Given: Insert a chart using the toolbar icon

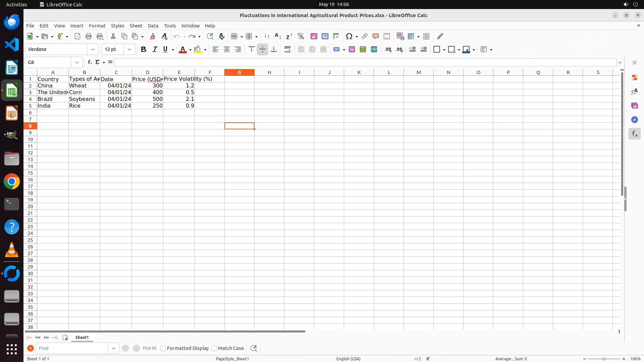Looking at the screenshot, I should (x=325, y=36).
